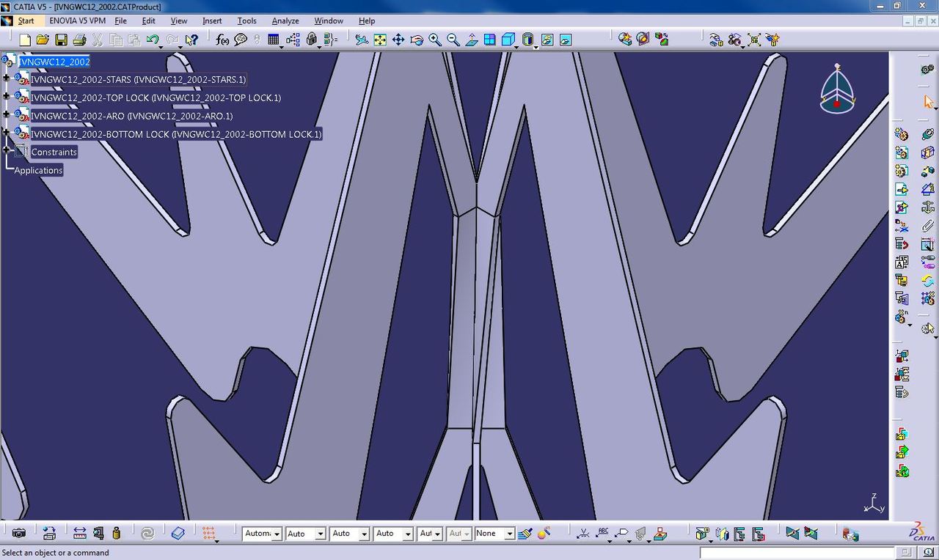
Task: Click the Normal View icon
Action: point(472,40)
